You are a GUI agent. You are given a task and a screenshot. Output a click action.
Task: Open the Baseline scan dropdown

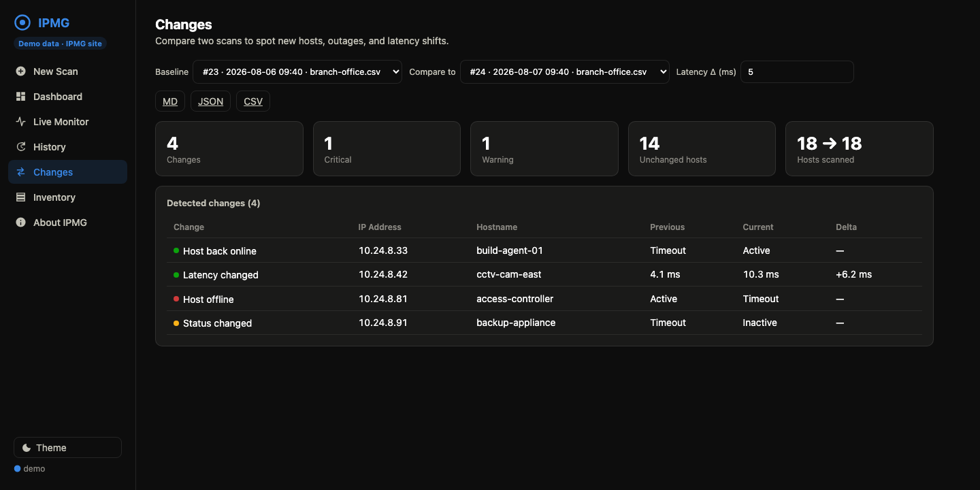297,72
